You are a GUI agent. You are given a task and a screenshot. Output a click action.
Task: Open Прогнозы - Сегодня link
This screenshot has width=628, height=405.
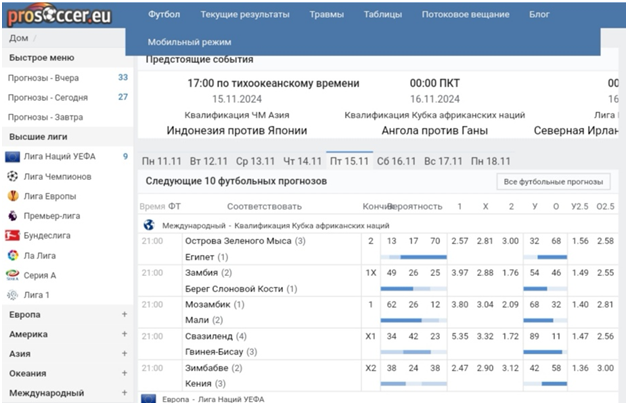(x=48, y=97)
